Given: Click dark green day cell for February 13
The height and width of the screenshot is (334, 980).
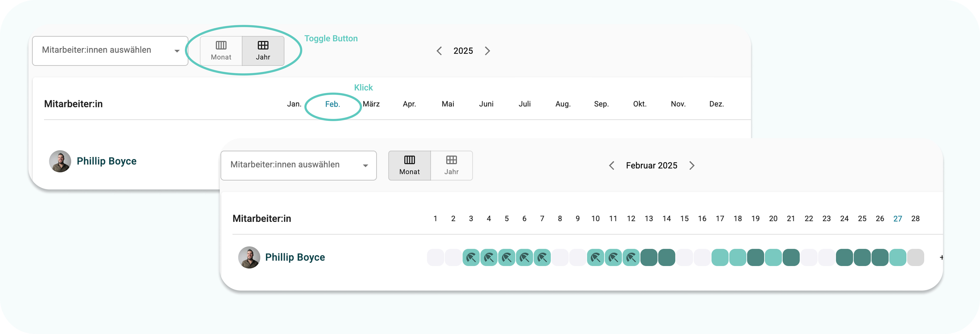Looking at the screenshot, I should (649, 258).
